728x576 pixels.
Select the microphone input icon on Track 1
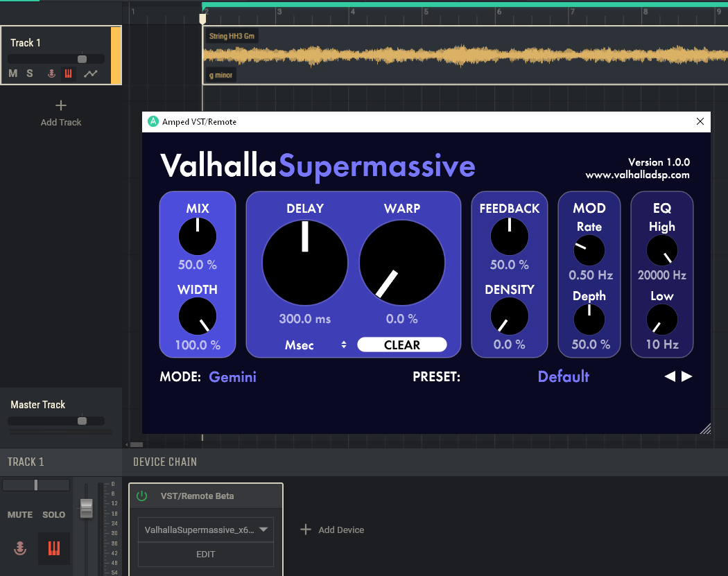click(x=51, y=73)
